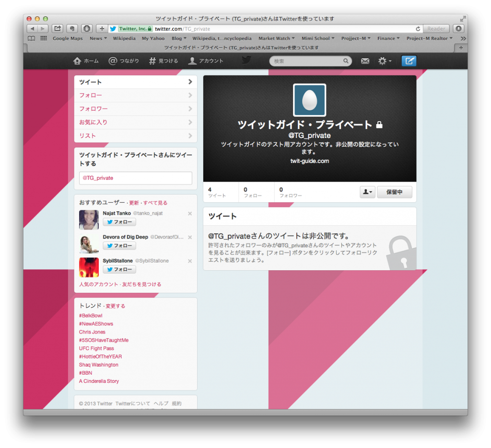Click the Evernote elephant toolbar icon

(72, 29)
